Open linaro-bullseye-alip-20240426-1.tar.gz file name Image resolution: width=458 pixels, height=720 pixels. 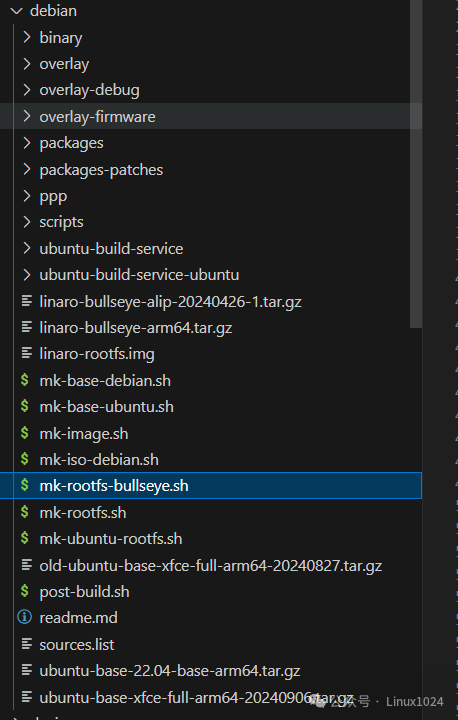tap(170, 302)
